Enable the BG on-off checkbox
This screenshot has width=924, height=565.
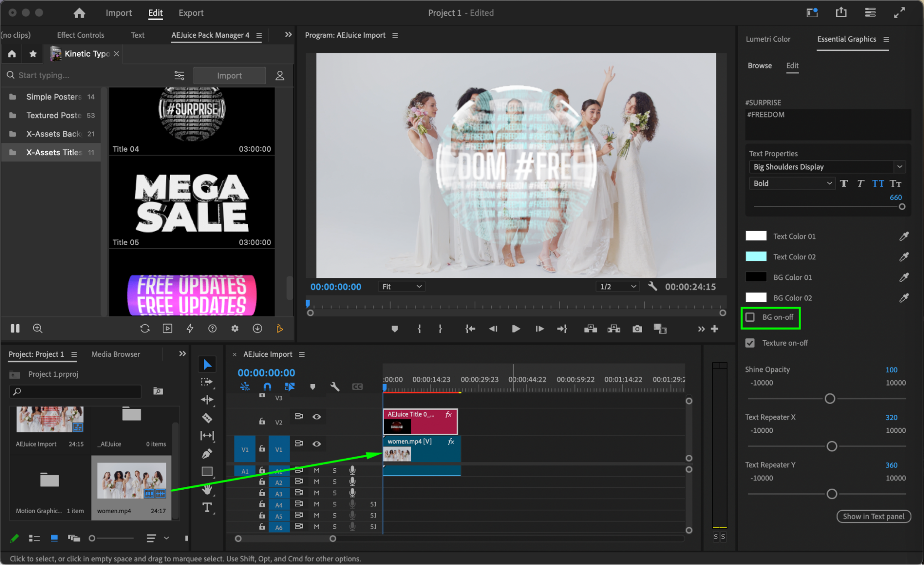pyautogui.click(x=750, y=317)
